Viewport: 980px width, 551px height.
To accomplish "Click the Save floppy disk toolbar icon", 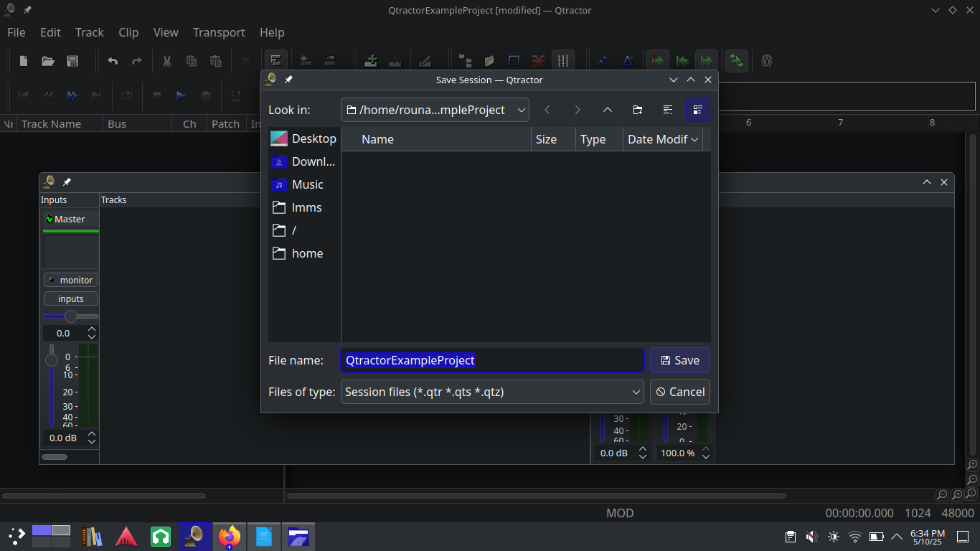I will (x=72, y=61).
